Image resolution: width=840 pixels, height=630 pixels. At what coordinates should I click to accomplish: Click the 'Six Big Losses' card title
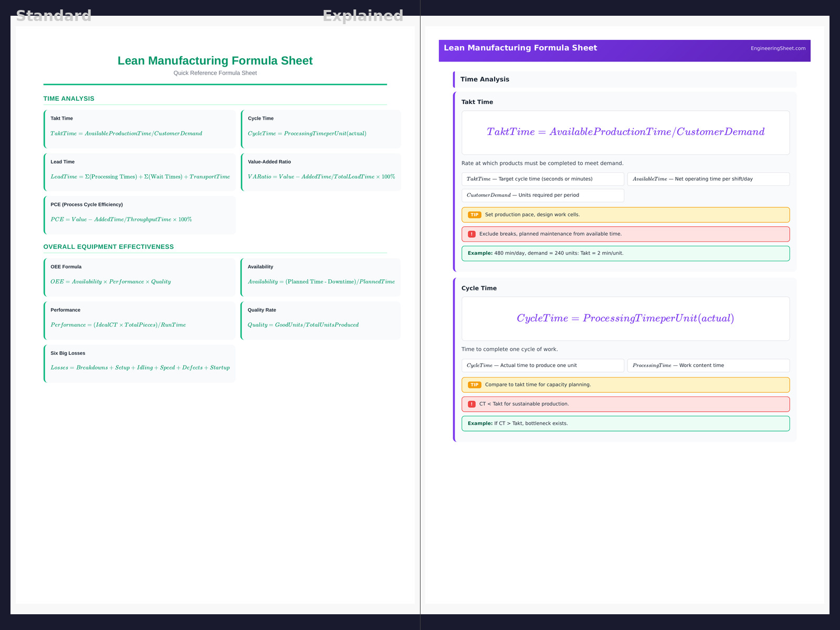coord(68,353)
